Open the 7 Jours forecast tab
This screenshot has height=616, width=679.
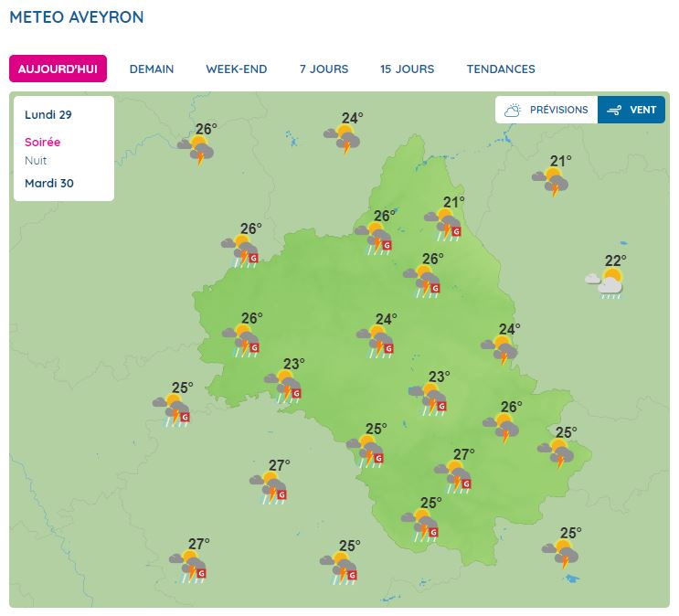tap(324, 69)
